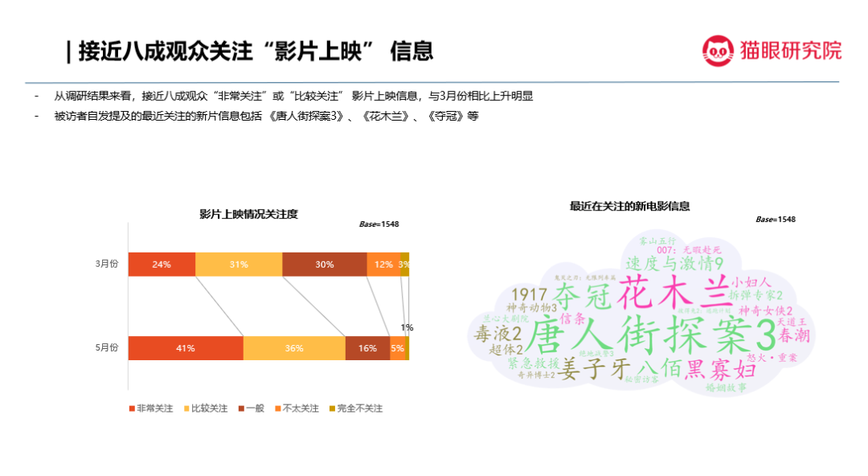868x476 pixels.
Task: Select the 31% segment in the 3月份 bar
Action: (x=239, y=265)
